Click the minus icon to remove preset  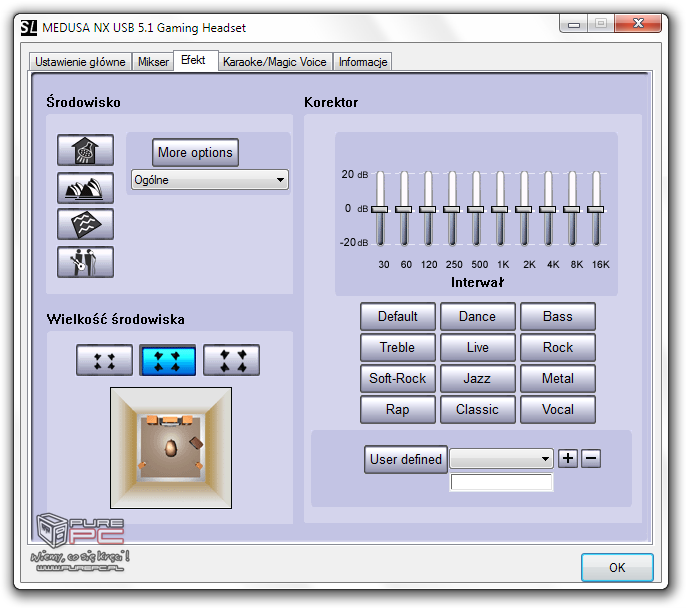click(x=591, y=458)
